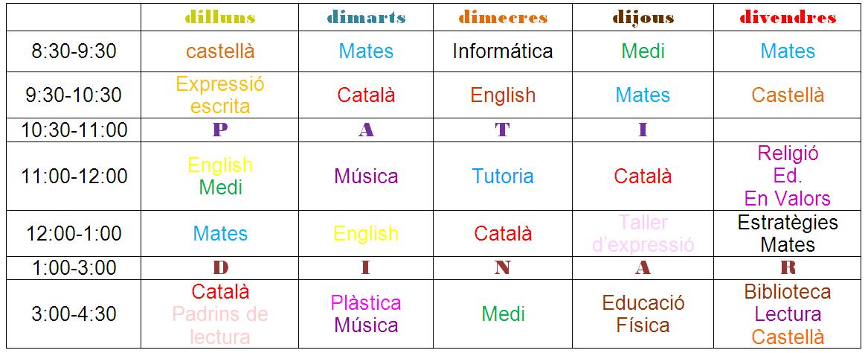Click the Estratègies text on divendres
The height and width of the screenshot is (353, 868).
(788, 222)
